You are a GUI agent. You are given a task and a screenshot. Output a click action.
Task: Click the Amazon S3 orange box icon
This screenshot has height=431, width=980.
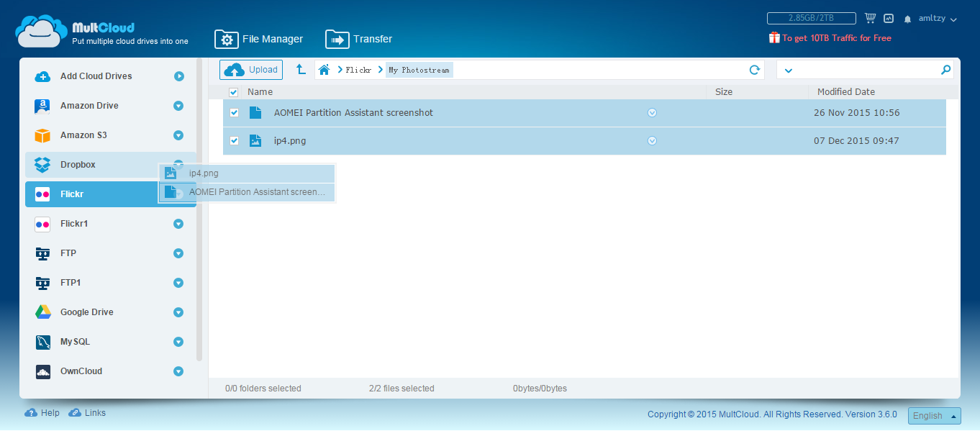coord(42,135)
